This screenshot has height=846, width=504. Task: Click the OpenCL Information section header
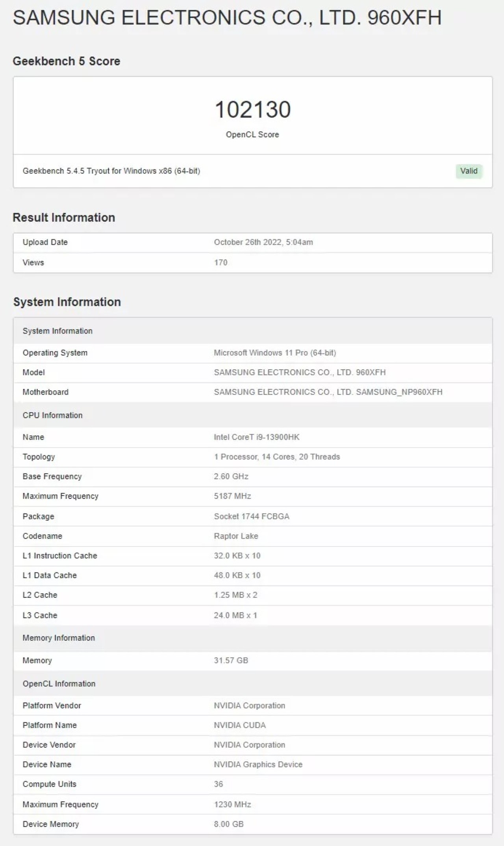tap(59, 684)
